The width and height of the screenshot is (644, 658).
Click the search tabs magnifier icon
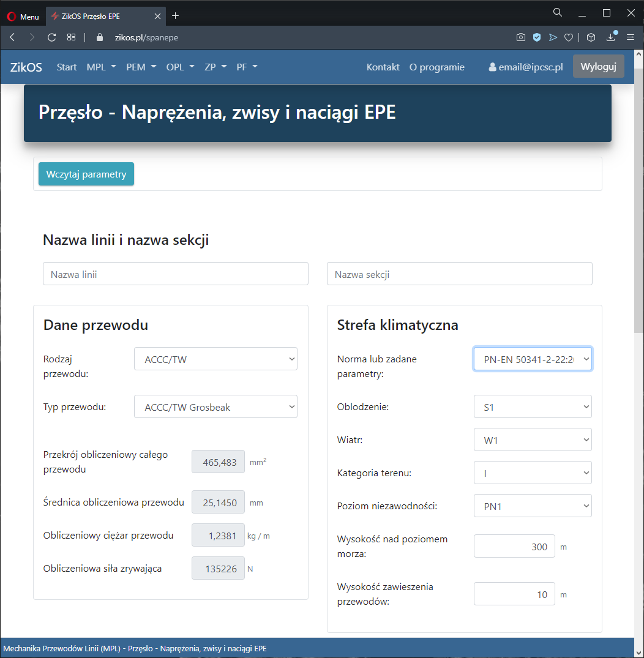558,13
